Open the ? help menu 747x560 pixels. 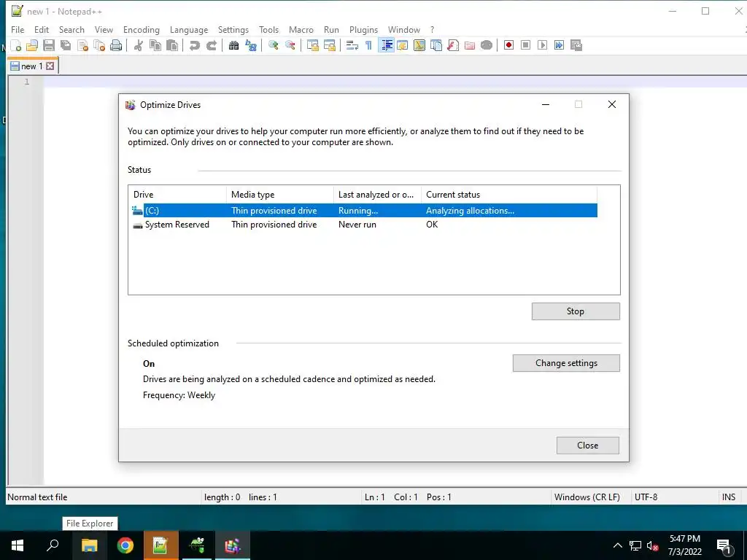[432, 29]
